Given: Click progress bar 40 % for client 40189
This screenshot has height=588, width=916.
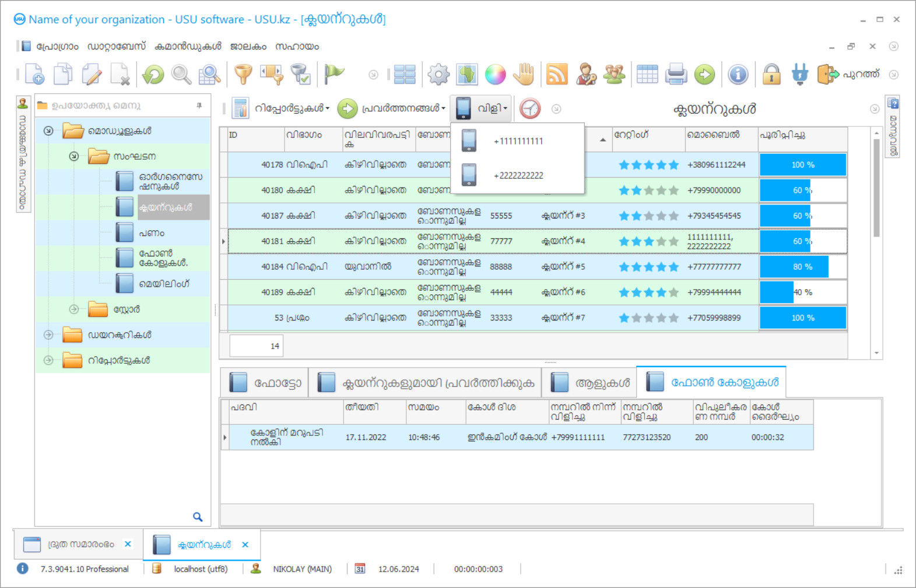Looking at the screenshot, I should [802, 292].
